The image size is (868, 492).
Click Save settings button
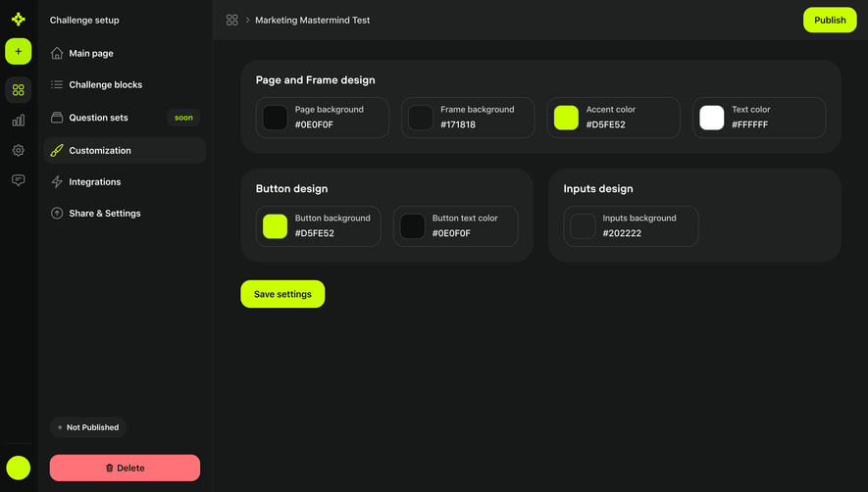pyautogui.click(x=282, y=294)
